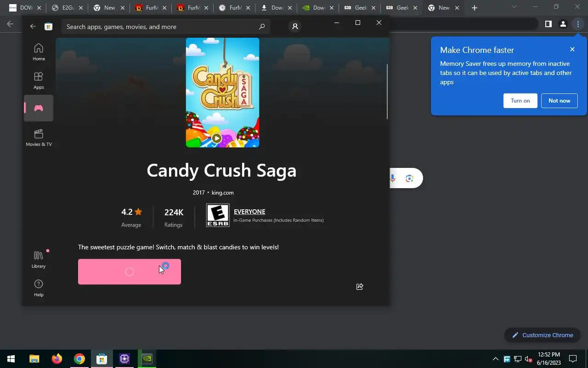Image resolution: width=588 pixels, height=368 pixels.
Task: Open Microsoft Store taskbar icon
Action: tap(102, 359)
